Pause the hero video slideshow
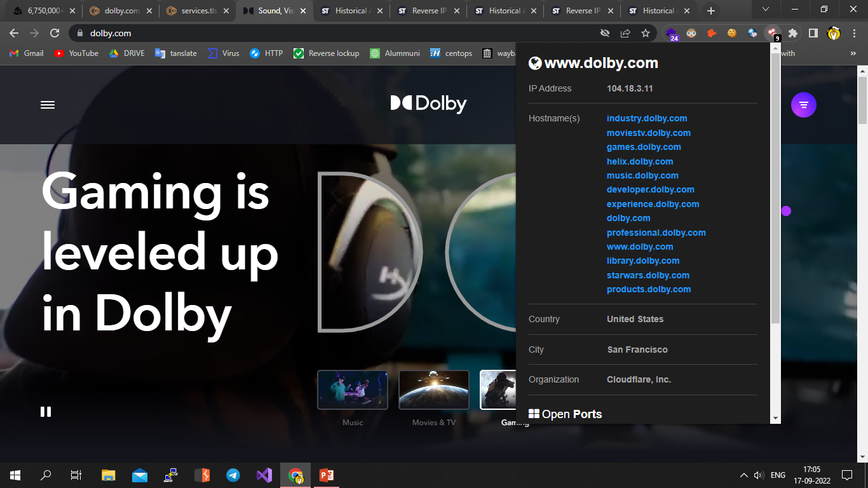The image size is (868, 488). click(46, 412)
